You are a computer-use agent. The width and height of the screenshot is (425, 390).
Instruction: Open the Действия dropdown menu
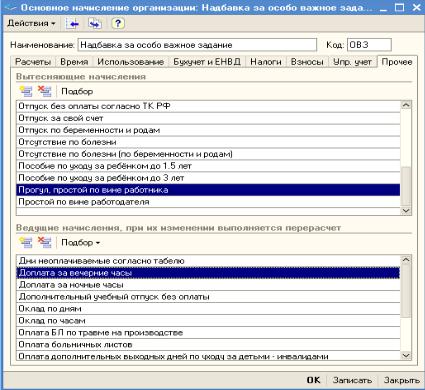pyautogui.click(x=31, y=24)
